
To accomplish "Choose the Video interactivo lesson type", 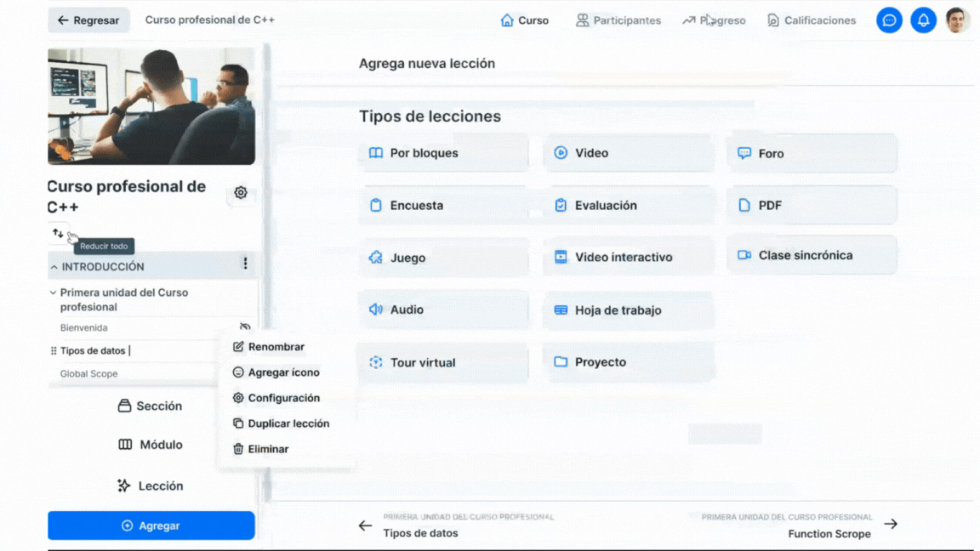I will [x=629, y=257].
